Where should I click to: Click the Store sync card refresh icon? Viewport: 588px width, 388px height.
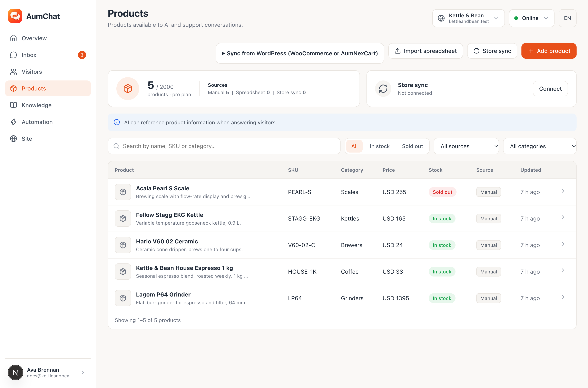coord(383,89)
